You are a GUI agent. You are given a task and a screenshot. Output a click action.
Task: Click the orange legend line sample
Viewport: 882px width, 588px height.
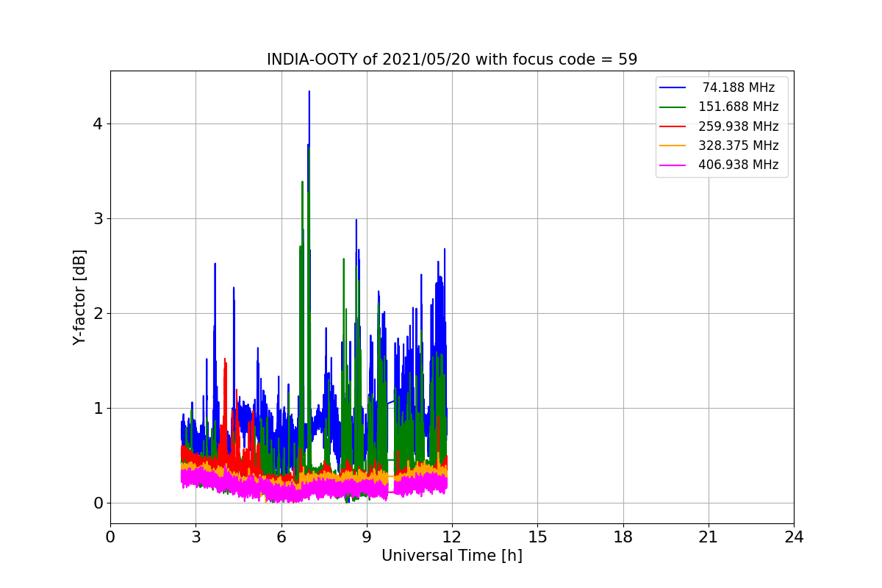[x=673, y=146]
